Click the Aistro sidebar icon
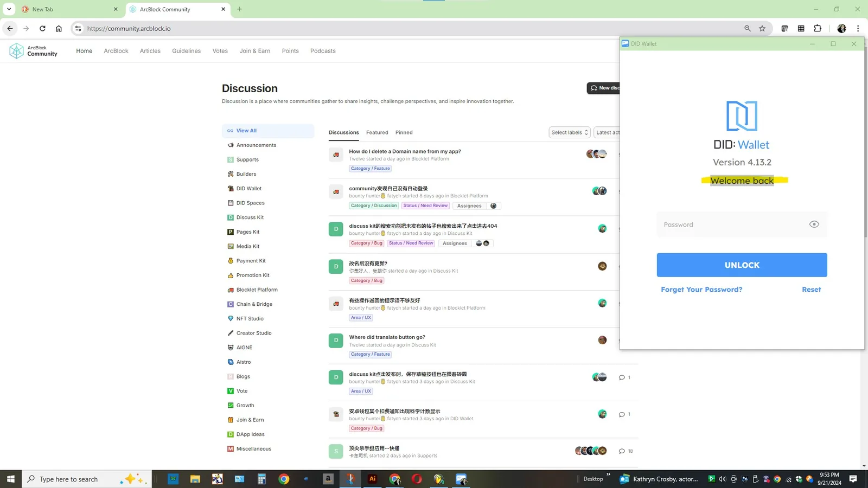 tap(231, 362)
